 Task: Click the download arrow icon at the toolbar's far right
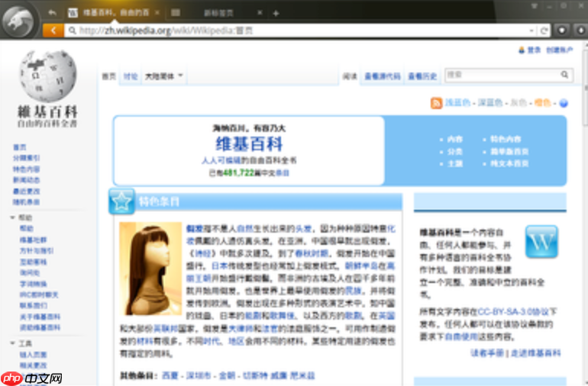click(580, 30)
